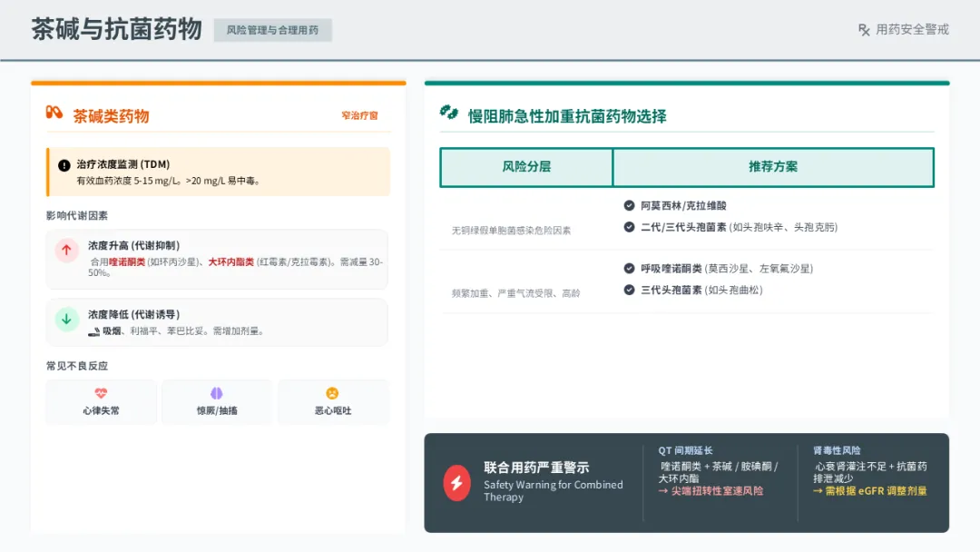Click check icon beside 呼吸喹诺酮类
Screen dimensions: 980x552
point(629,268)
